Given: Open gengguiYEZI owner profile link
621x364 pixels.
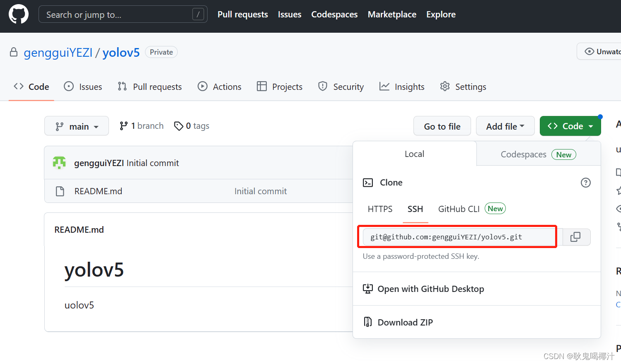Looking at the screenshot, I should (58, 53).
